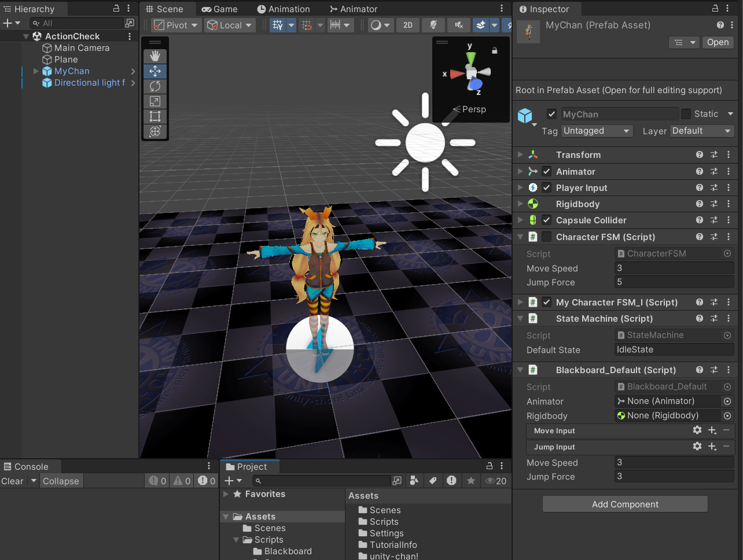Toggle Collapse in the Console
This screenshot has width=743, height=560.
pos(61,481)
